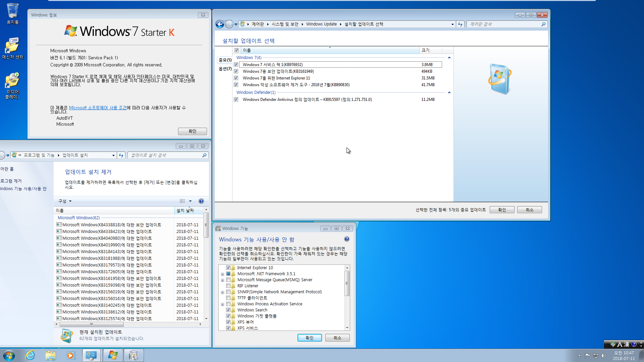Click search magnifier in Control Panel search

(x=543, y=24)
